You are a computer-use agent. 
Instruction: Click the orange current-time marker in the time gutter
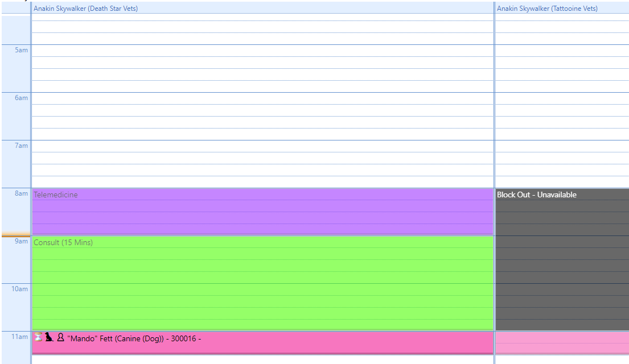point(16,234)
